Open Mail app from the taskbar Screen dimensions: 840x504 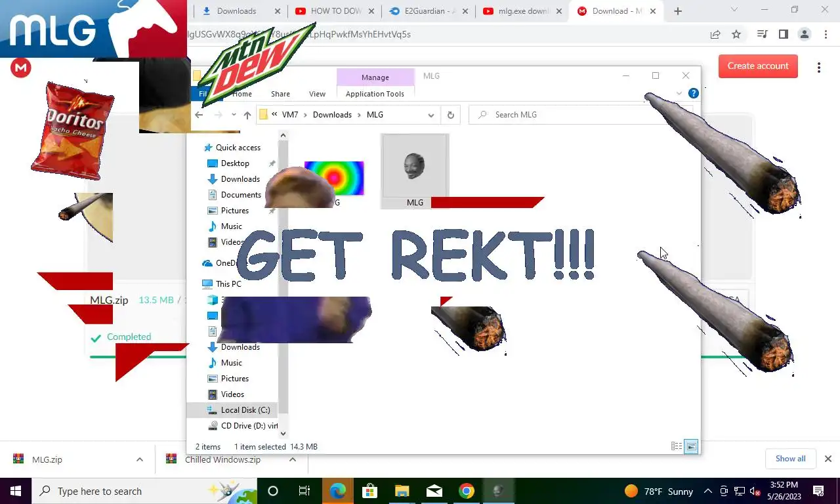click(x=434, y=491)
